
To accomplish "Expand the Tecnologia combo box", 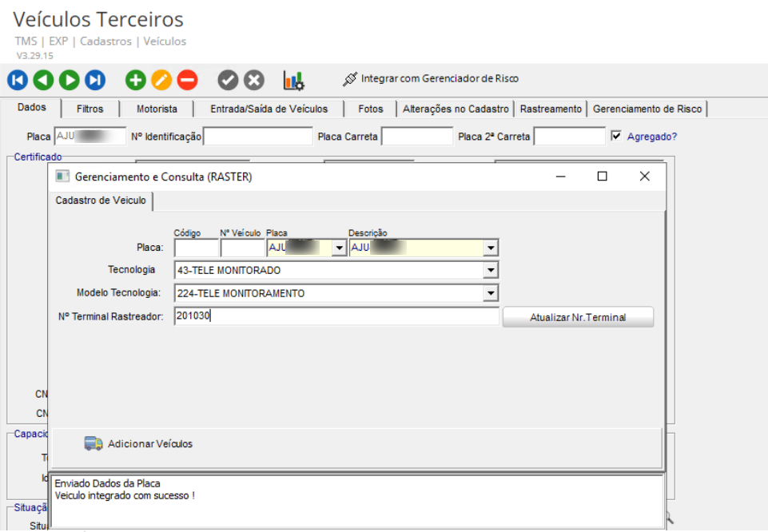I will coord(490,270).
